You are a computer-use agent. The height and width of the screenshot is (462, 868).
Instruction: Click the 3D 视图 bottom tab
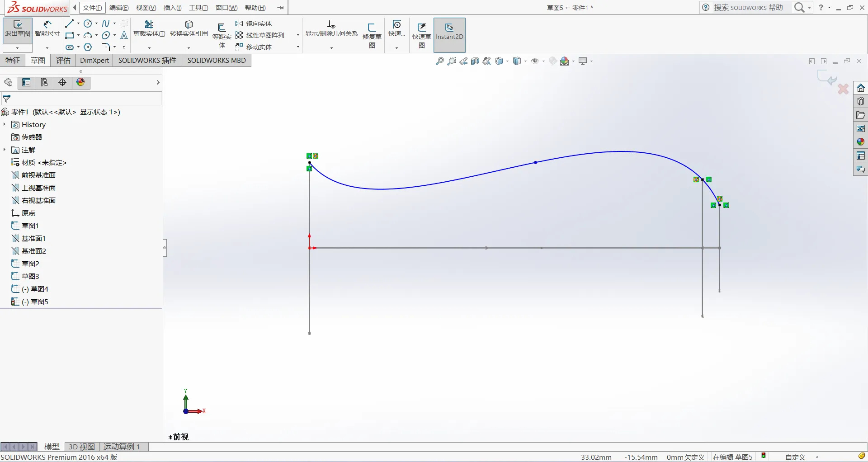click(x=82, y=447)
